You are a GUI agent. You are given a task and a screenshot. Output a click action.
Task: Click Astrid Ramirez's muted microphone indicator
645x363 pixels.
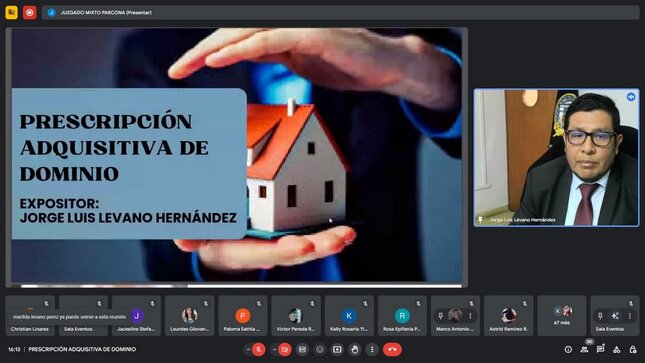[x=525, y=303]
